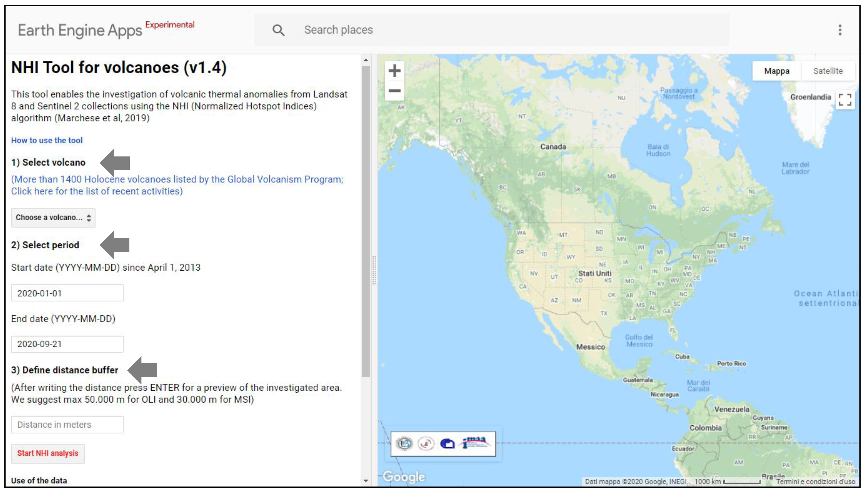The image size is (868, 496).
Task: Click the map zoom out minus icon
Action: pos(394,91)
